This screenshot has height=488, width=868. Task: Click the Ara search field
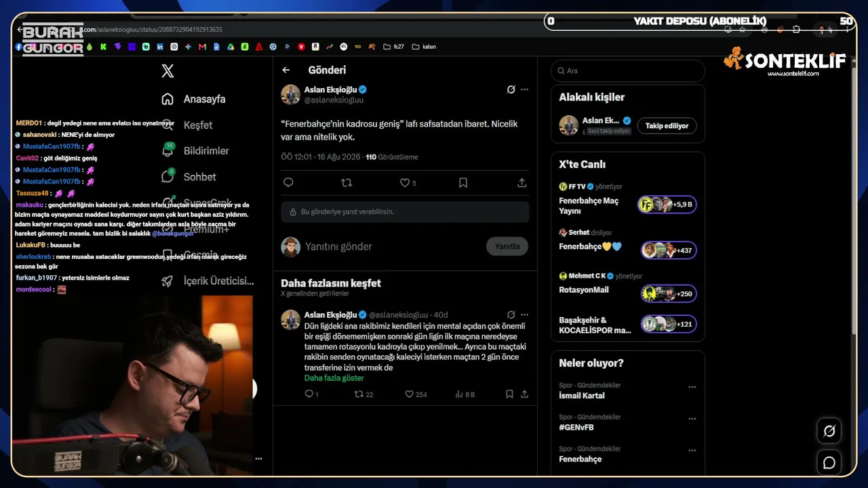coord(628,70)
